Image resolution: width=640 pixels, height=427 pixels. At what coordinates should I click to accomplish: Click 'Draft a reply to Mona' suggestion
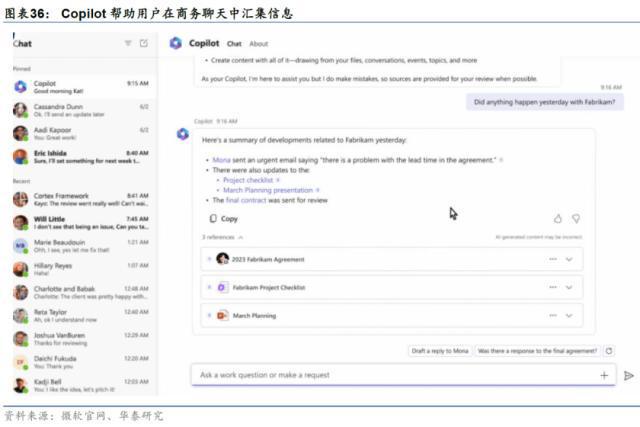[439, 351]
